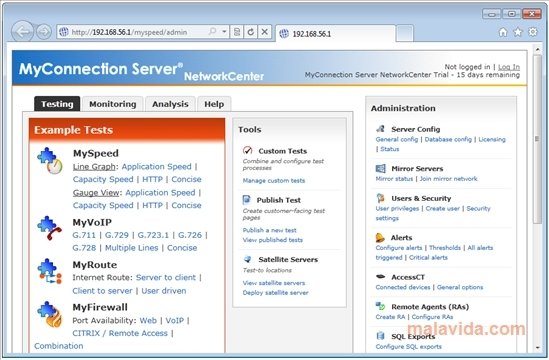Click the compatibility view icon in address bar
This screenshot has height=360, width=549.
237,32
